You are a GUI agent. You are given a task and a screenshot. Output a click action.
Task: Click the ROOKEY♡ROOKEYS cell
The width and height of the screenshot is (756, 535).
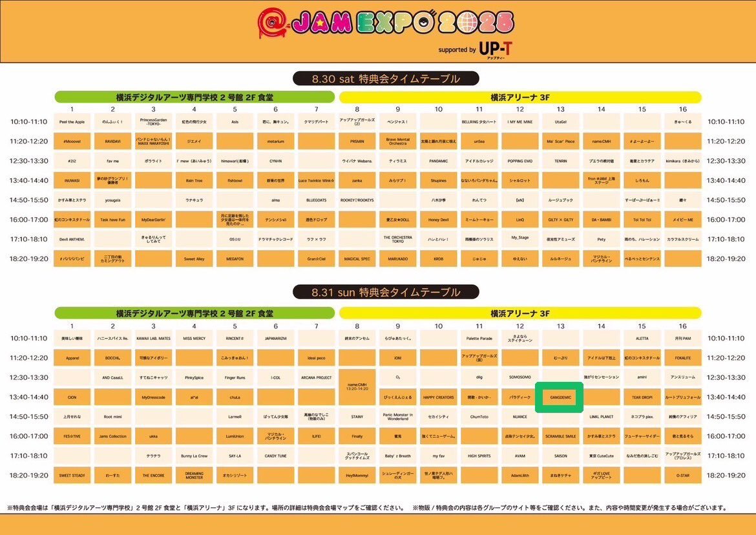[x=357, y=200]
